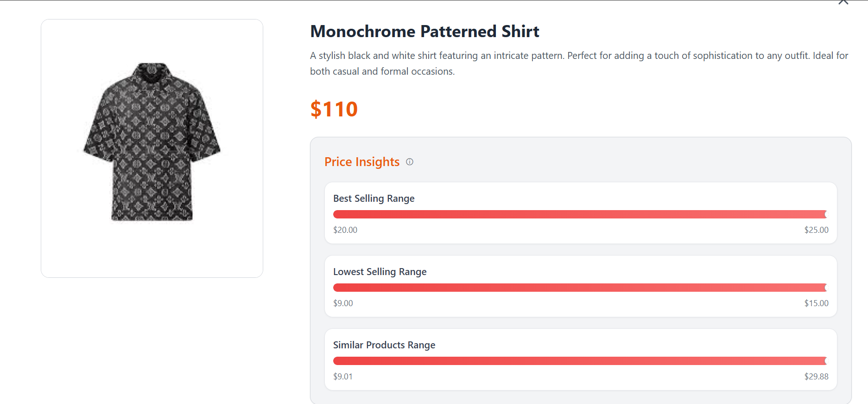Click the $9.01 similar products minimum value
The image size is (868, 404).
pos(343,377)
